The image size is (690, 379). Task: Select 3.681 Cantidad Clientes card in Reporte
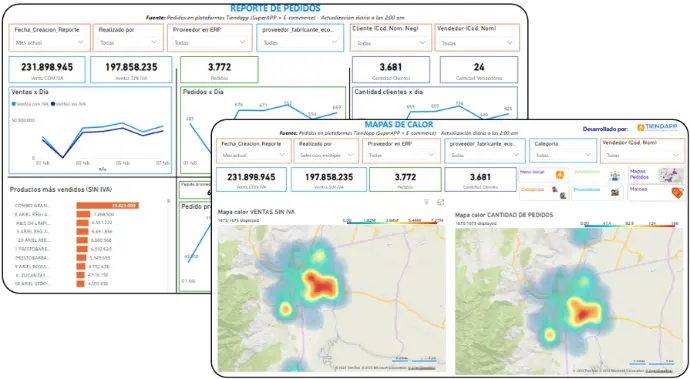click(x=391, y=70)
